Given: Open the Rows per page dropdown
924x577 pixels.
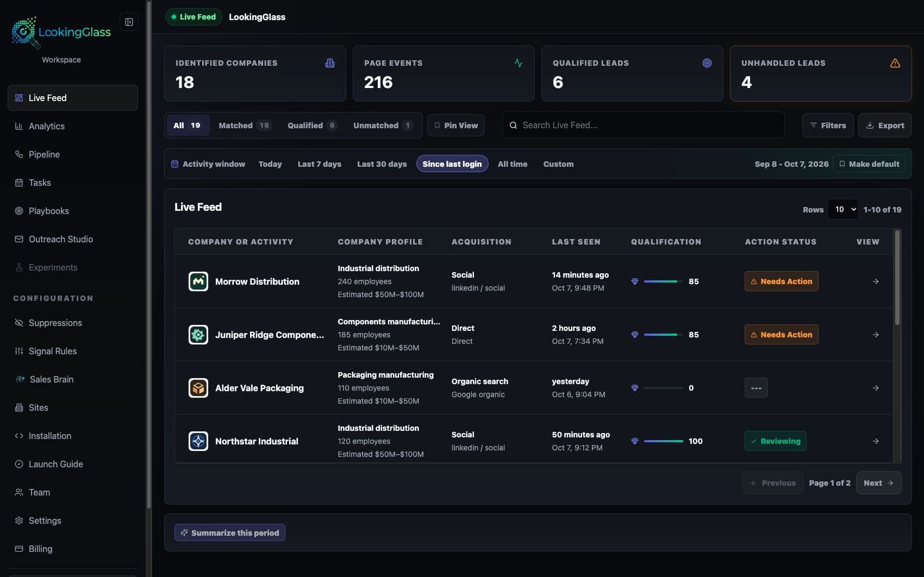Looking at the screenshot, I should pyautogui.click(x=843, y=209).
